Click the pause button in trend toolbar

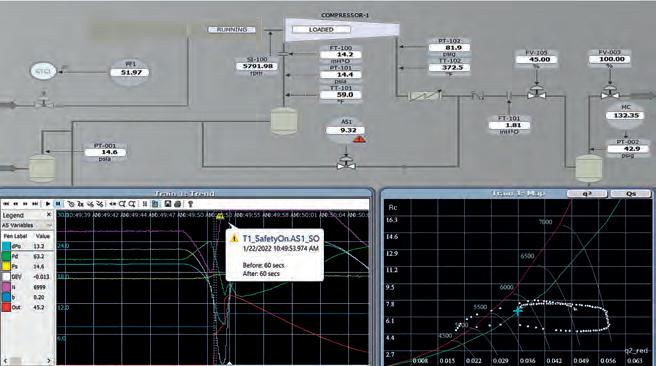coord(58,204)
